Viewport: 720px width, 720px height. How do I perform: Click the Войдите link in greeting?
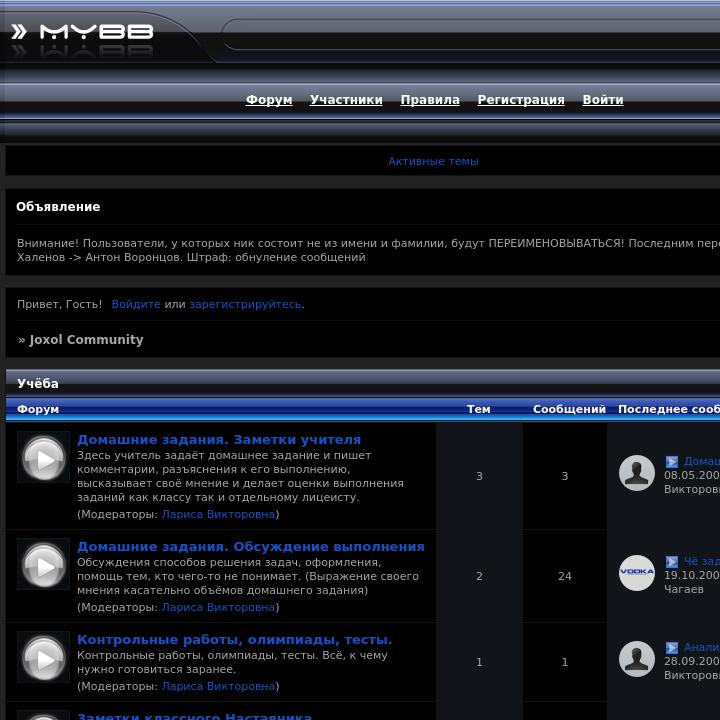coord(136,304)
